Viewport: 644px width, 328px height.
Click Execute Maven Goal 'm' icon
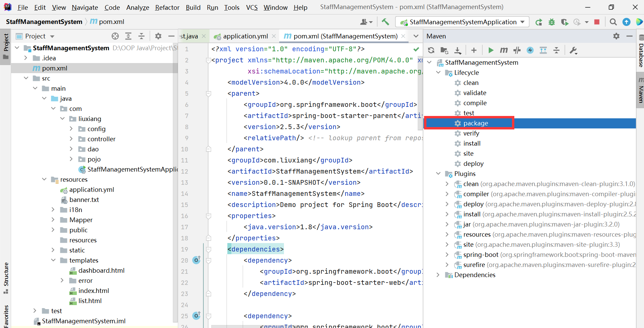click(x=504, y=51)
